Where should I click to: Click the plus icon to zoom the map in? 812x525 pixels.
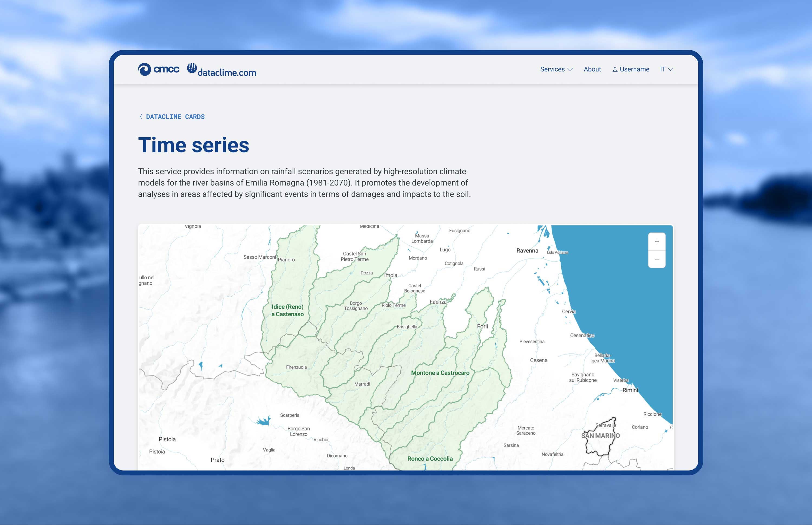(x=657, y=241)
